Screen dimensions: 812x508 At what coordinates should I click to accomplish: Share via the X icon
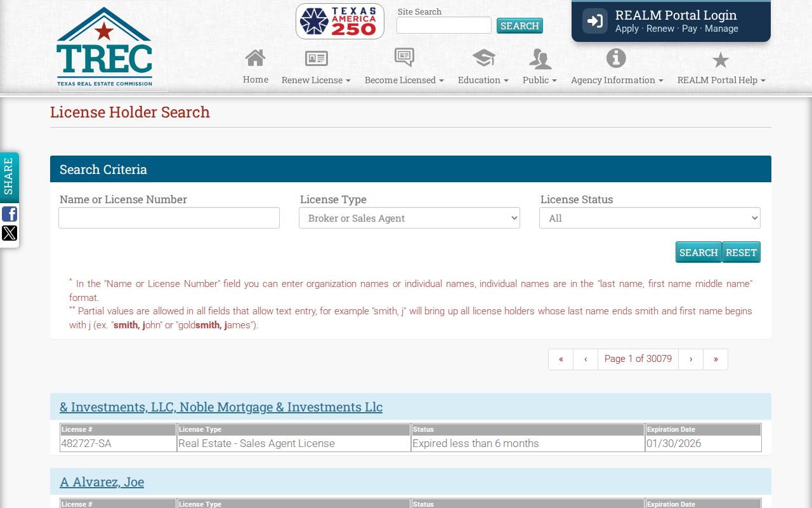click(x=10, y=233)
